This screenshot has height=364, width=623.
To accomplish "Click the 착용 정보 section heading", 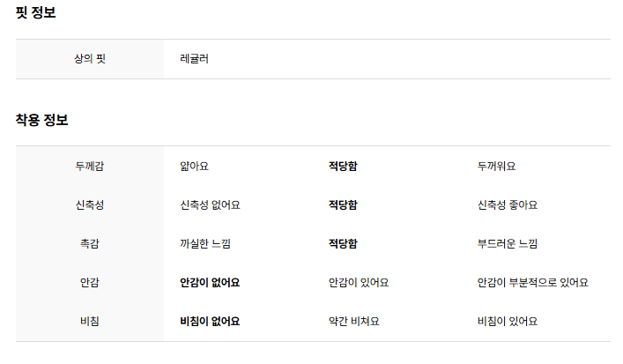I will (41, 120).
